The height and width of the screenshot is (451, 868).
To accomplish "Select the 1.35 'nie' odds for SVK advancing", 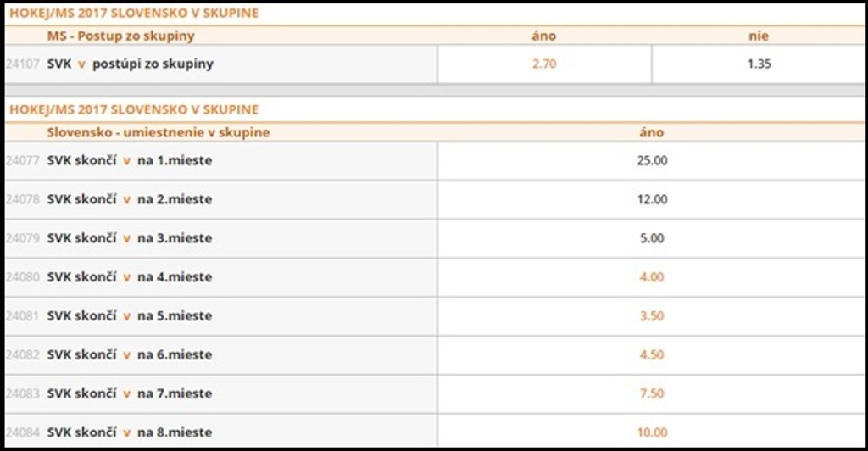I will pos(759,64).
